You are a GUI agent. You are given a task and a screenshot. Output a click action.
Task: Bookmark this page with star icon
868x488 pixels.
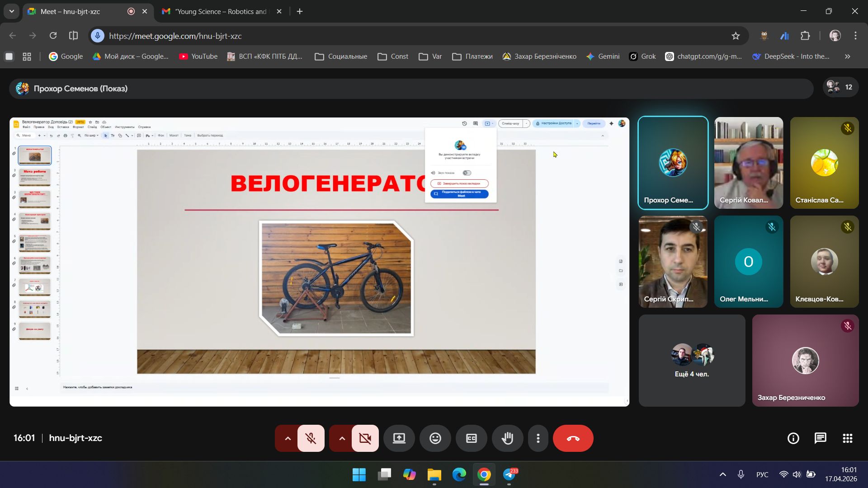coord(736,36)
